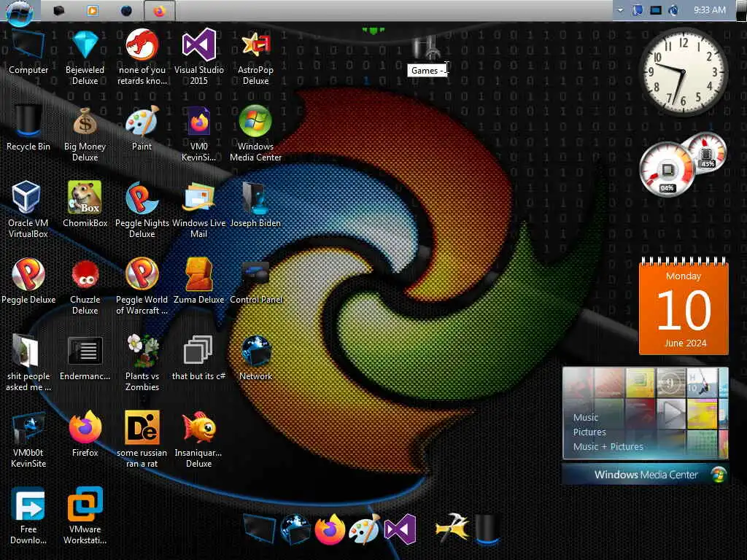Viewport: 747px width, 560px height.
Task: Launch Peggle Deluxe game
Action: pyautogui.click(x=28, y=281)
